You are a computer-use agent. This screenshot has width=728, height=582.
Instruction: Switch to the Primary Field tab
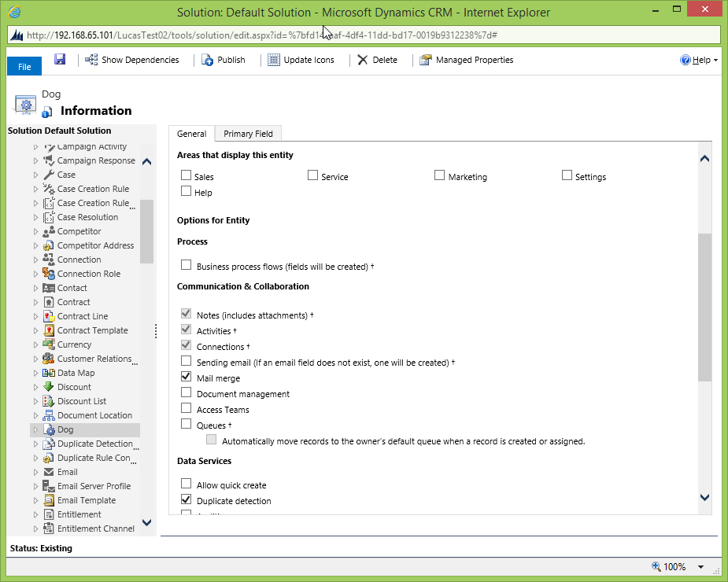click(248, 134)
